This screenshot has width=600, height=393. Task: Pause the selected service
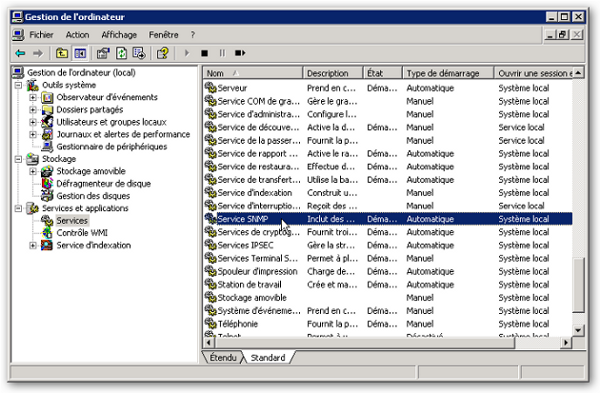(222, 53)
